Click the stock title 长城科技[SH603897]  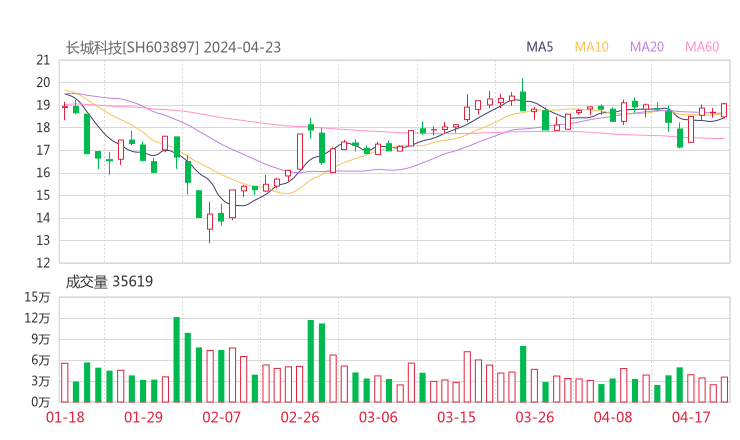pyautogui.click(x=132, y=47)
